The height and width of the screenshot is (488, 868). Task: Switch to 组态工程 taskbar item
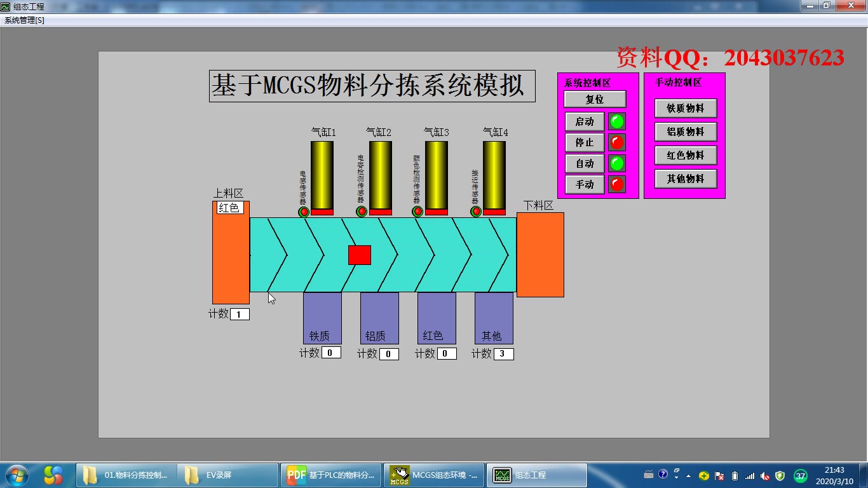537,475
